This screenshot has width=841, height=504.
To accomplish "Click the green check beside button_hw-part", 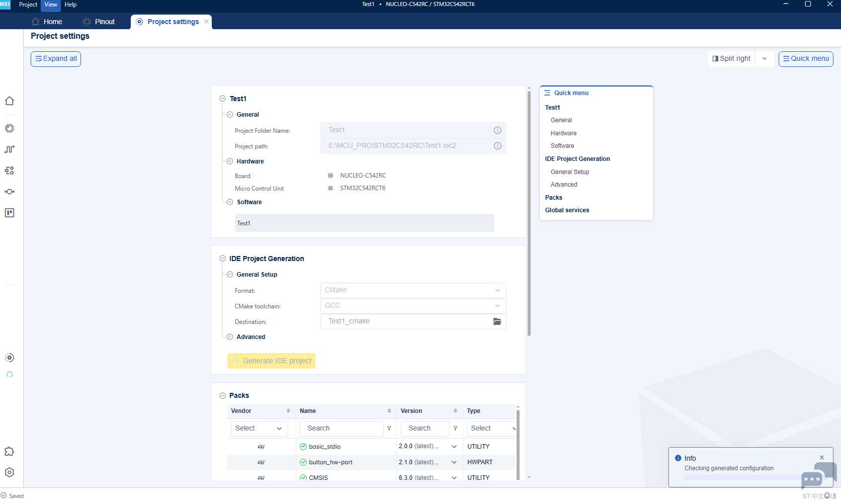I will pos(303,462).
